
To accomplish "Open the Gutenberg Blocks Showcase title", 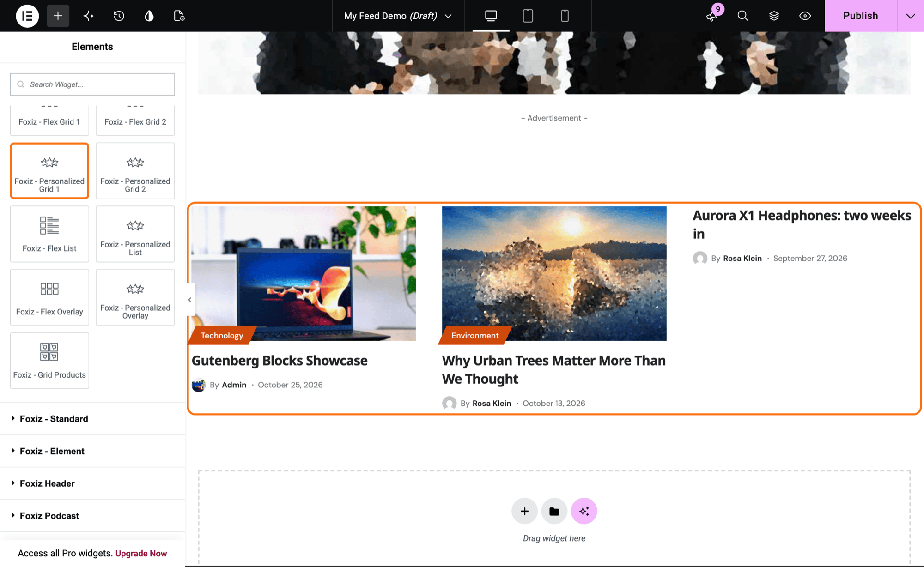I will click(x=280, y=361).
